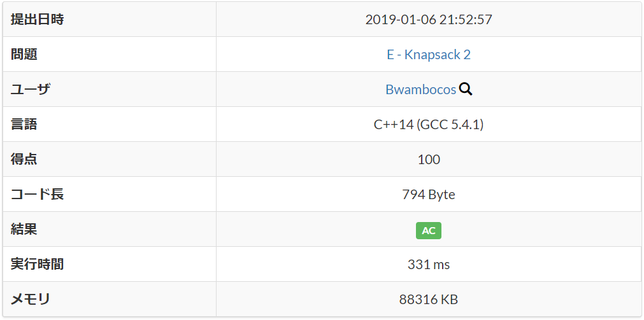Click the 得点 row header

tap(24, 160)
